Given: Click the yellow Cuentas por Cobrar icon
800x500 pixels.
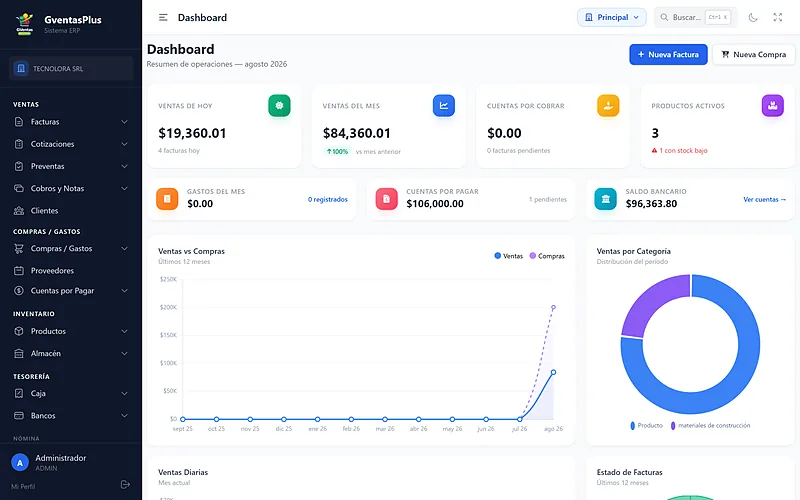Looking at the screenshot, I should point(608,106).
